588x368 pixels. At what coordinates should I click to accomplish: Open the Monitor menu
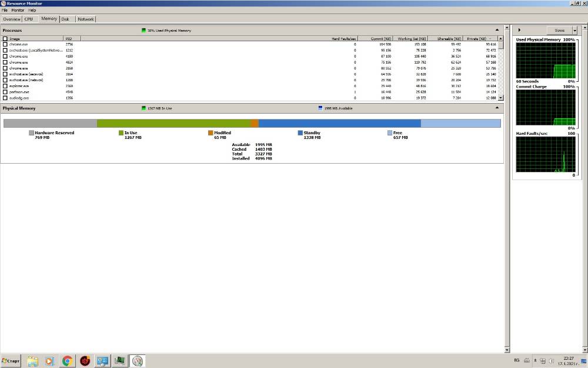18,10
